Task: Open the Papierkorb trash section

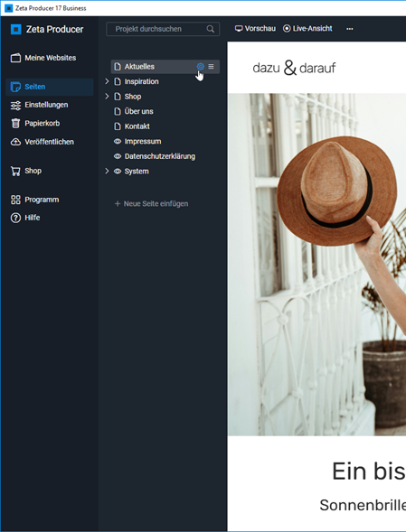Action: [x=35, y=123]
